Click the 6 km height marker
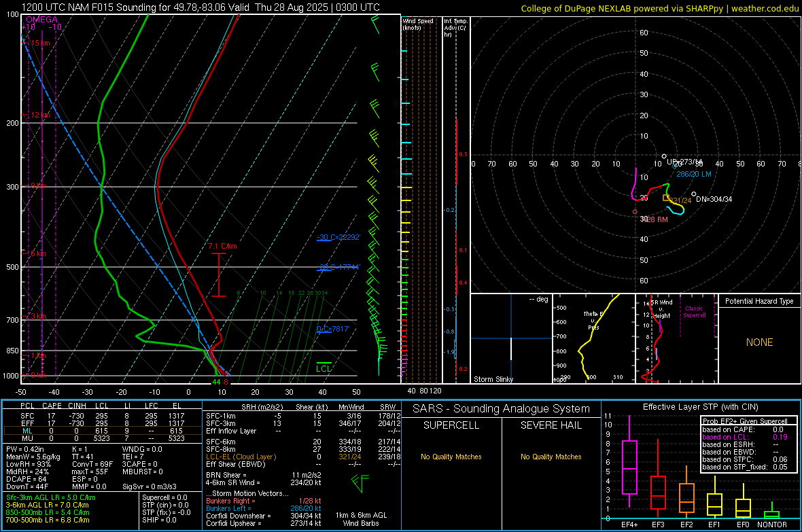This screenshot has width=802, height=532. pos(38,253)
